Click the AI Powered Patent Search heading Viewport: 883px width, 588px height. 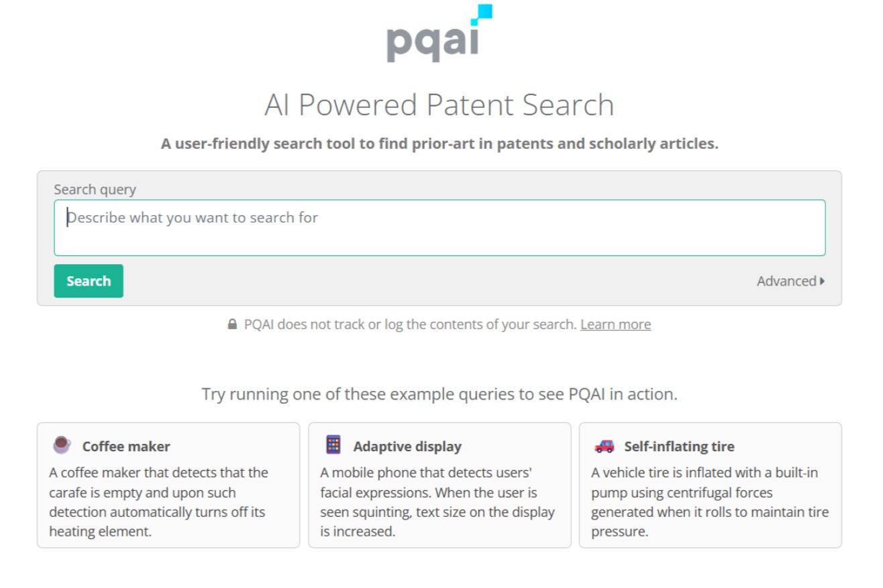point(439,105)
